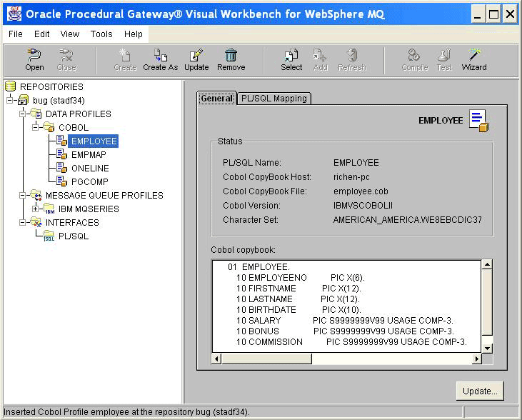Expand the IBM MQSERIES node

point(36,209)
